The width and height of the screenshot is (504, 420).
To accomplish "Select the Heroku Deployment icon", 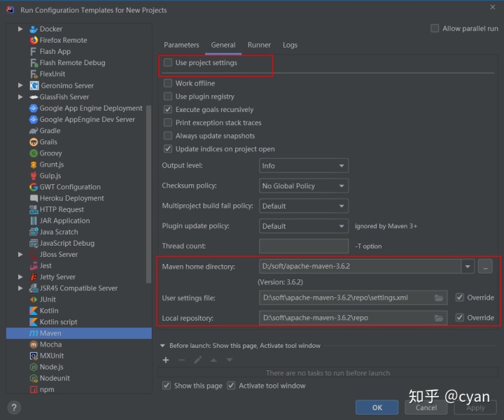I will [x=34, y=198].
